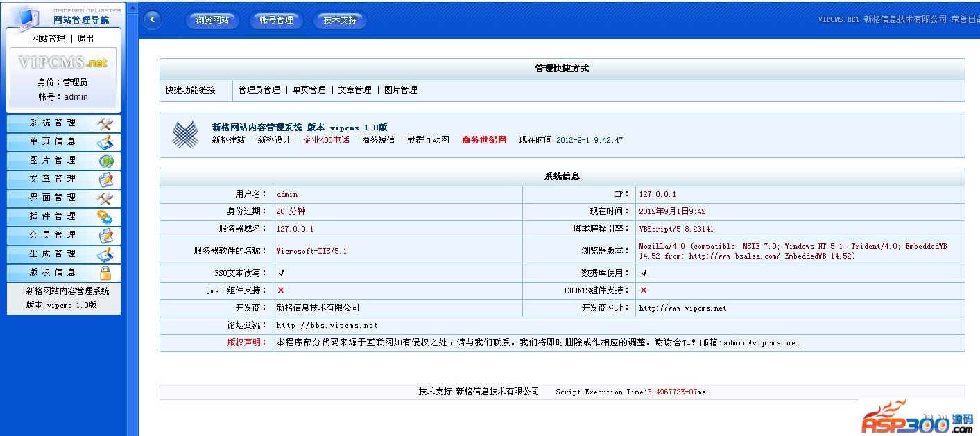Viewport: 980px width, 436px height.
Task: Click the 新格信息技术有限公司 developer name cell
Action: [318, 308]
